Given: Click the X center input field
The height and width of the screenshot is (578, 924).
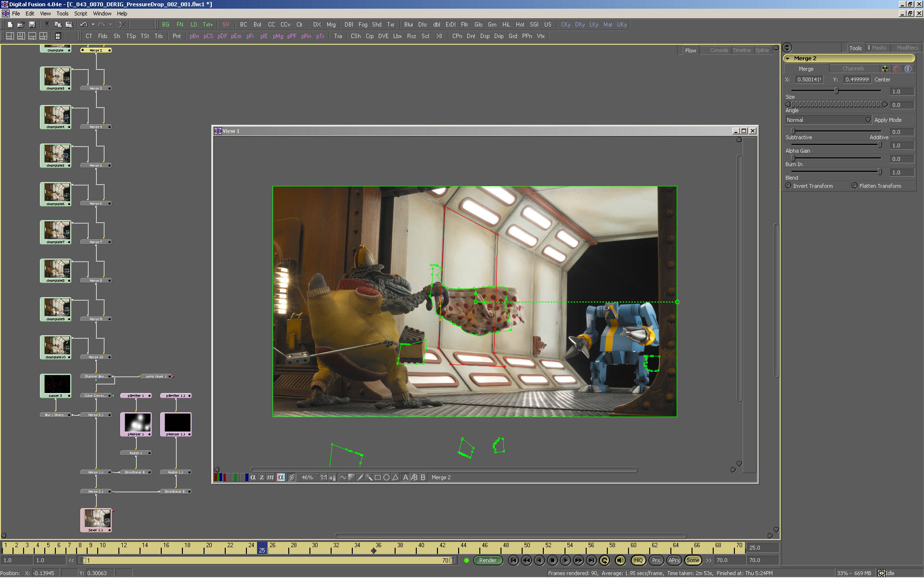Looking at the screenshot, I should click(809, 79).
